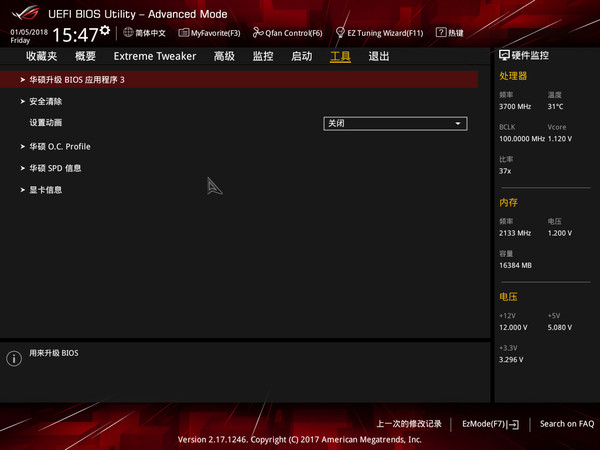This screenshot has width=600, height=450.
Task: Open 华硕升级 BIOS 应用程序 3
Action: pos(239,80)
